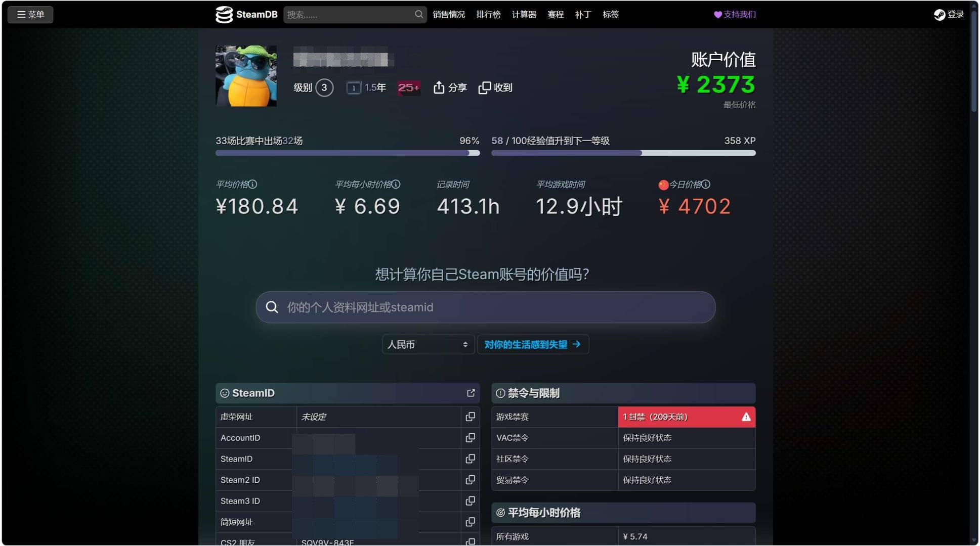Open external link icon in SteamID header
Image resolution: width=980 pixels, height=546 pixels.
pos(471,393)
